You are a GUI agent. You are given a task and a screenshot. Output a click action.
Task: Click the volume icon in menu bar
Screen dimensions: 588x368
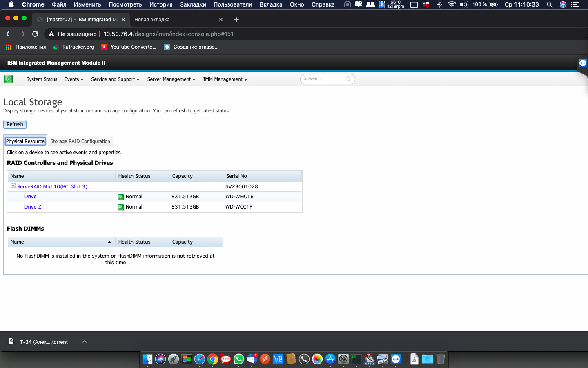click(x=464, y=4)
